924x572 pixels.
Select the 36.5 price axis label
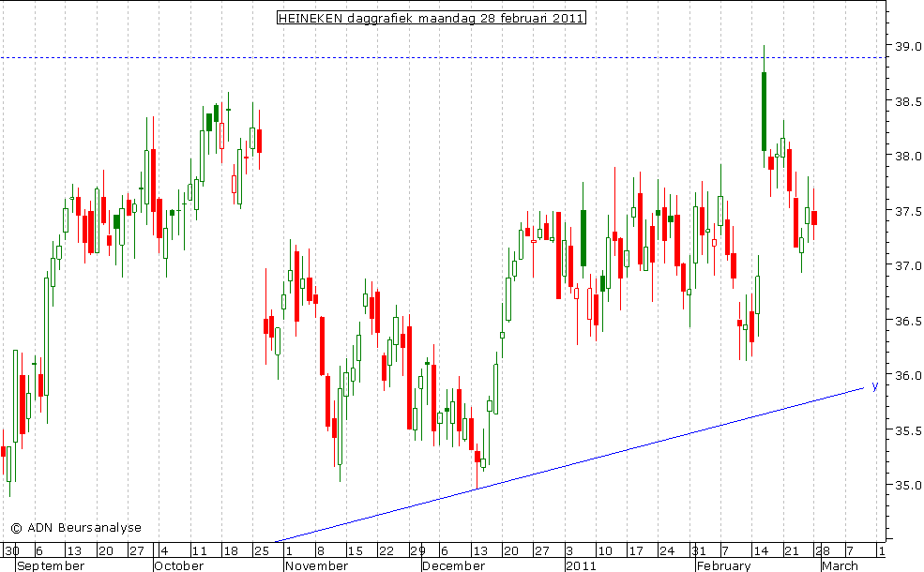pos(907,321)
